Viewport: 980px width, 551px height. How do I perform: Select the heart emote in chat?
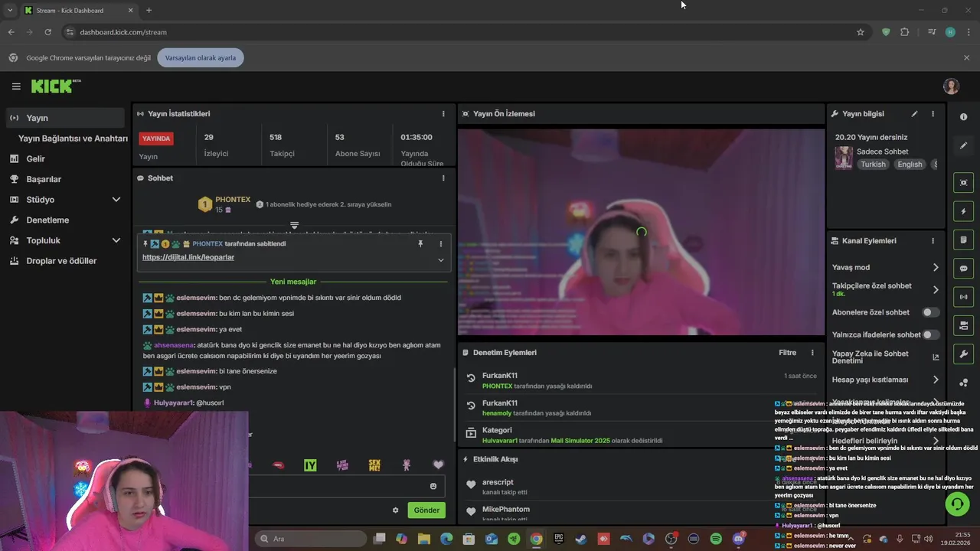[x=438, y=465]
